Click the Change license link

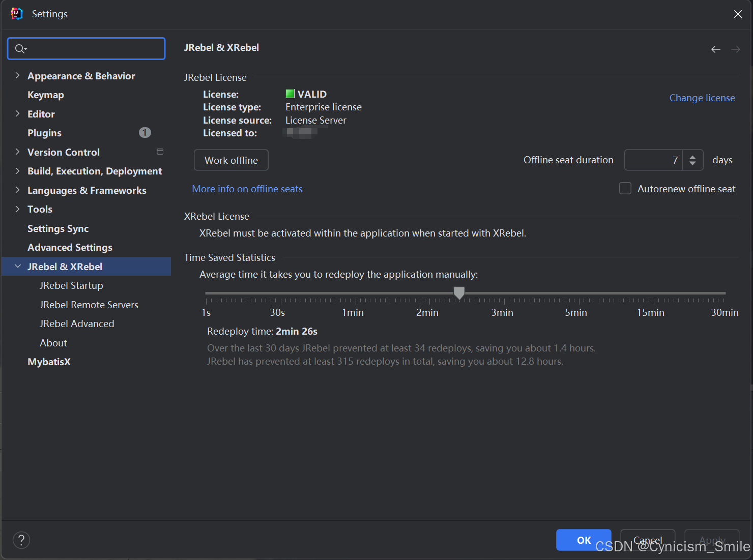pos(702,98)
